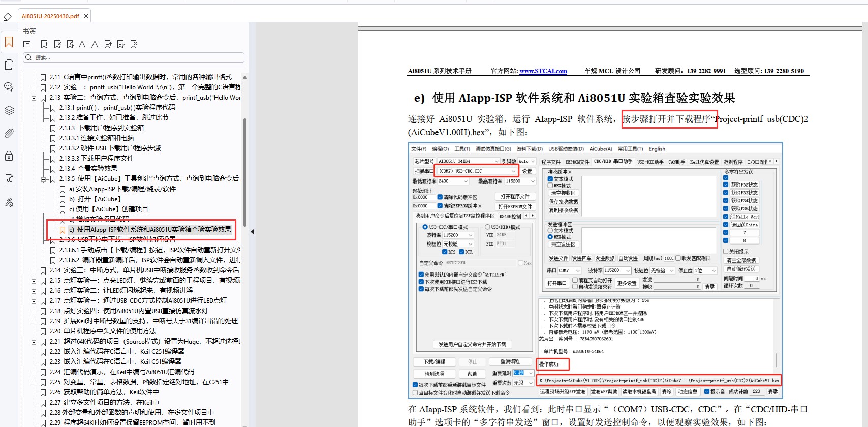Open the www.STCAI.com link in the page header
Screen dimensions: 868x427
[543, 71]
